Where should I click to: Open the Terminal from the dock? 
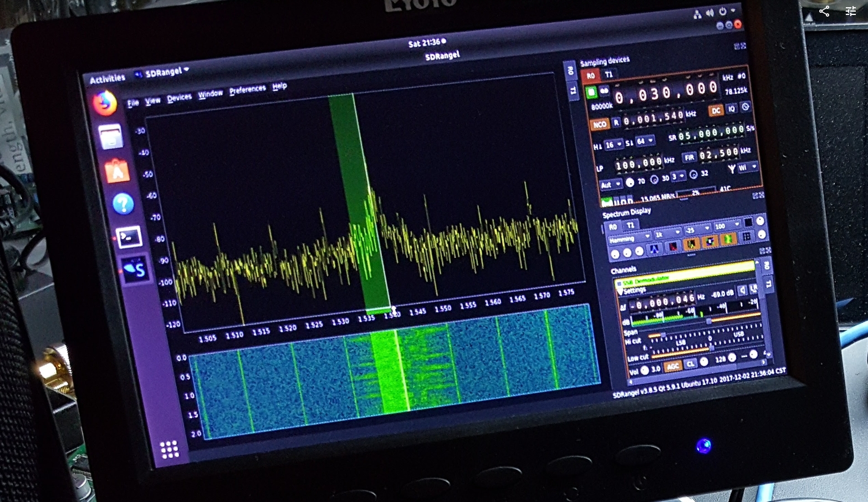[129, 237]
